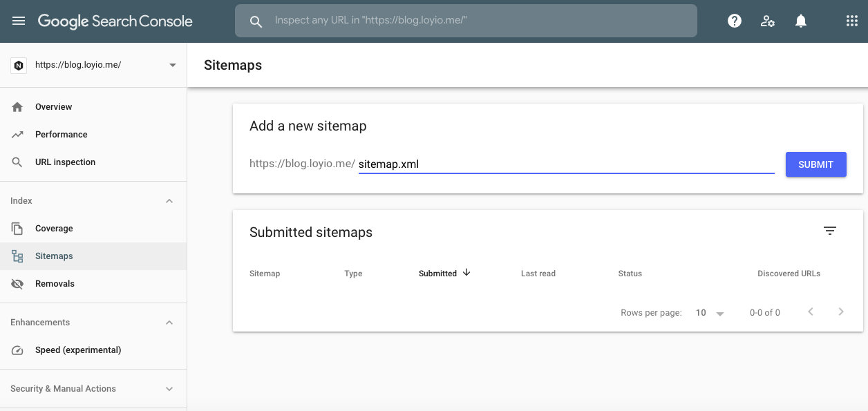Click the blog.loyio.me property favicon
The image size is (868, 411).
(19, 66)
